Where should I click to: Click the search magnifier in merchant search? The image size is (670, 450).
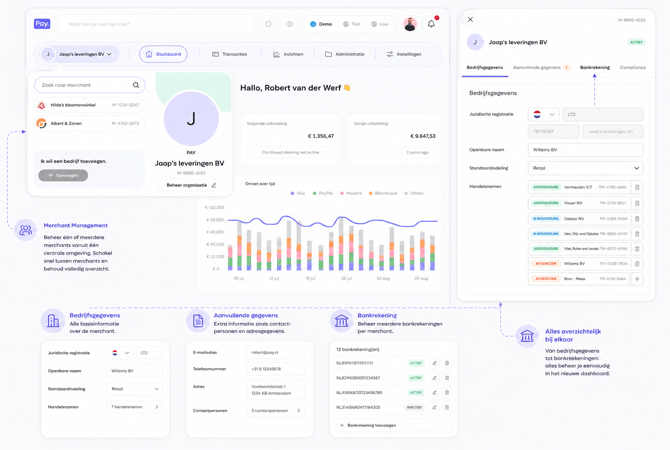click(x=135, y=85)
